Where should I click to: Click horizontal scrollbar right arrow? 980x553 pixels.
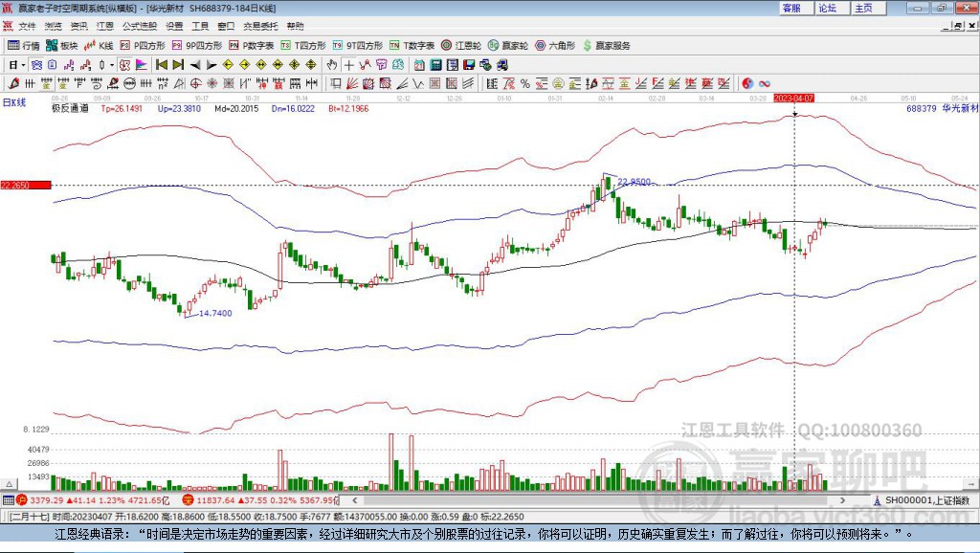click(842, 500)
